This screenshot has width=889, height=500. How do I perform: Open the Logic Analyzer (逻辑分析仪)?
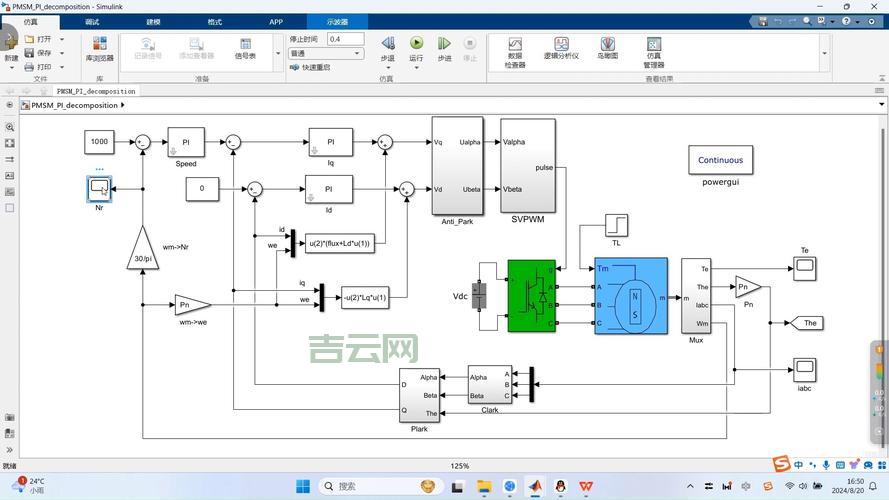561,50
